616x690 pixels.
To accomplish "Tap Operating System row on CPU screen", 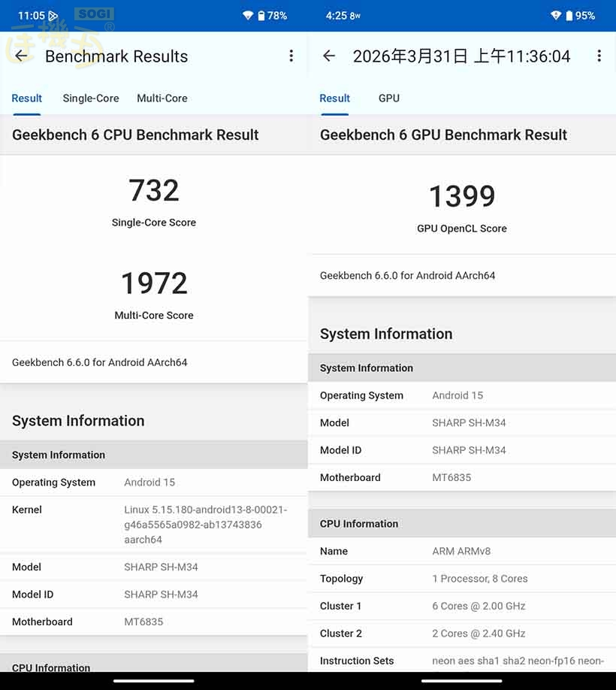I will (154, 483).
